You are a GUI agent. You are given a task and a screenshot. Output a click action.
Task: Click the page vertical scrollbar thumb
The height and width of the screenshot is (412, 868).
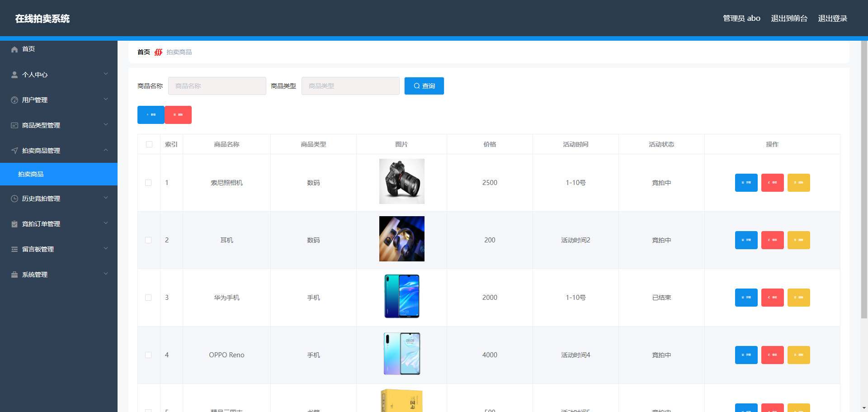pos(864,180)
